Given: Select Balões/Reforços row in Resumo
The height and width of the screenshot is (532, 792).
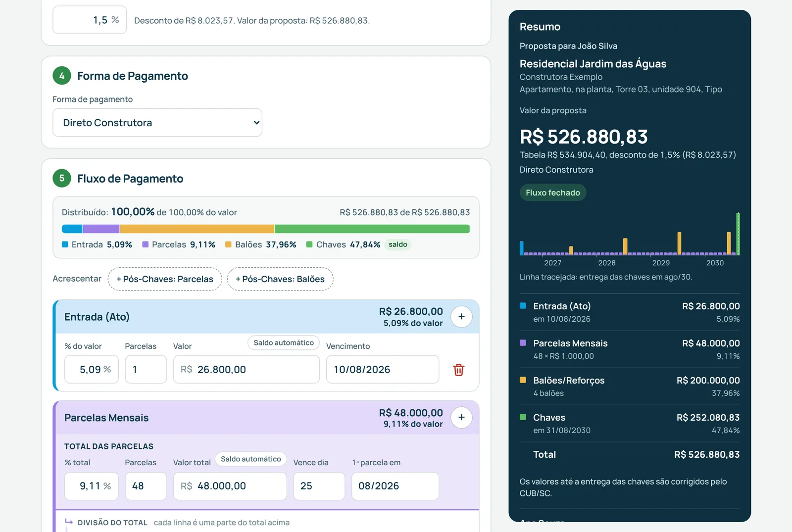Looking at the screenshot, I should (x=630, y=387).
